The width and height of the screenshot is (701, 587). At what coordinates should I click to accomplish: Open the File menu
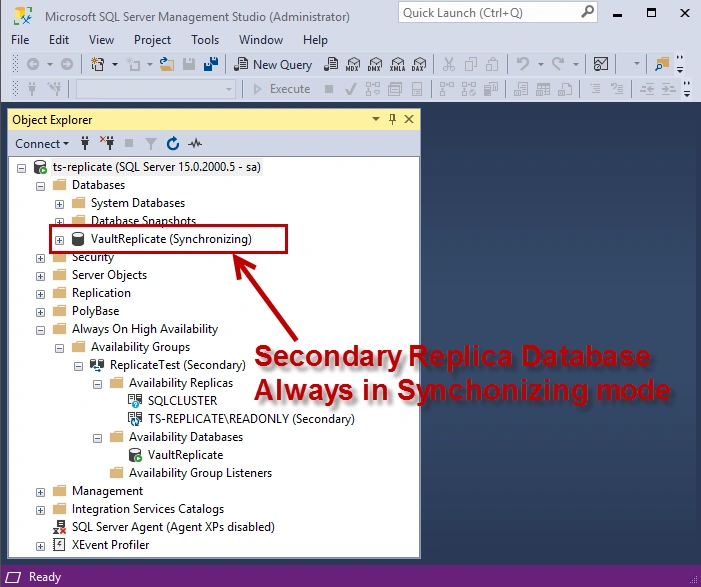pyautogui.click(x=20, y=40)
